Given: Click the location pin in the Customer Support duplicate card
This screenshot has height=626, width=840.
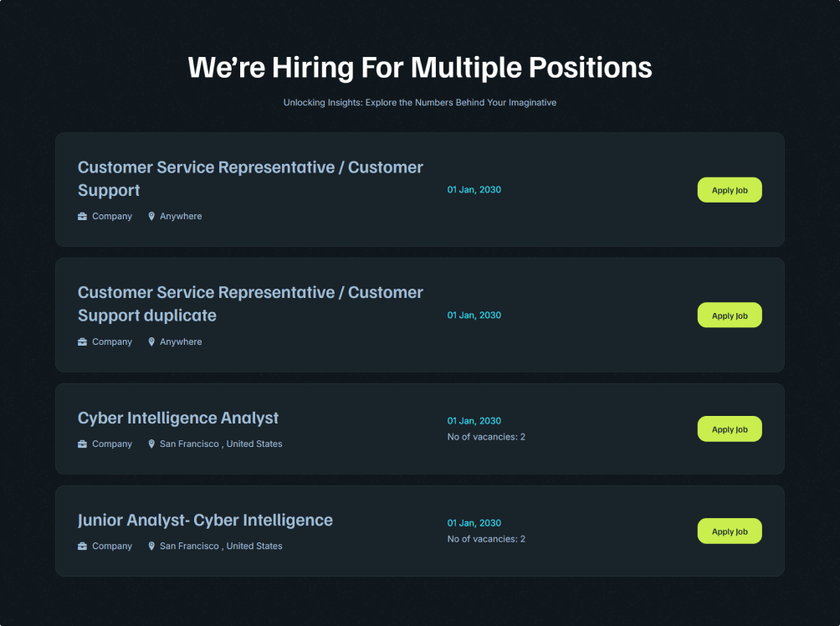Looking at the screenshot, I should pos(151,342).
